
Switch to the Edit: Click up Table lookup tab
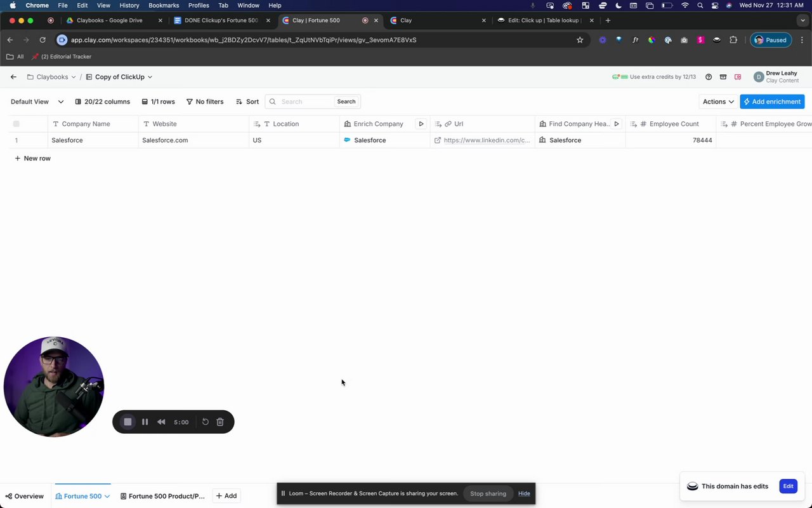click(544, 20)
